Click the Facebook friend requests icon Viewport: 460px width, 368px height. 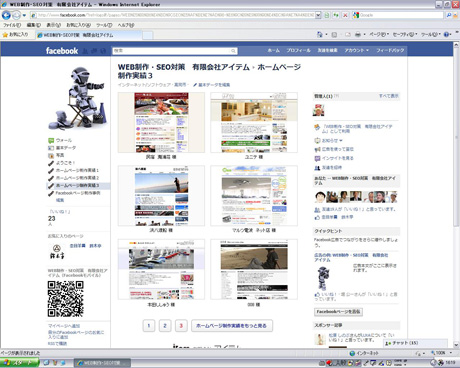[x=85, y=51]
